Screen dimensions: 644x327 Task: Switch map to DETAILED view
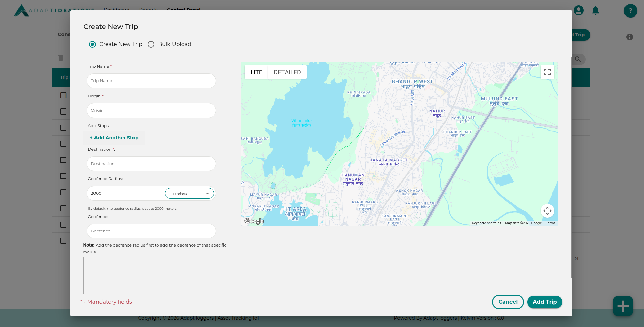pyautogui.click(x=287, y=72)
